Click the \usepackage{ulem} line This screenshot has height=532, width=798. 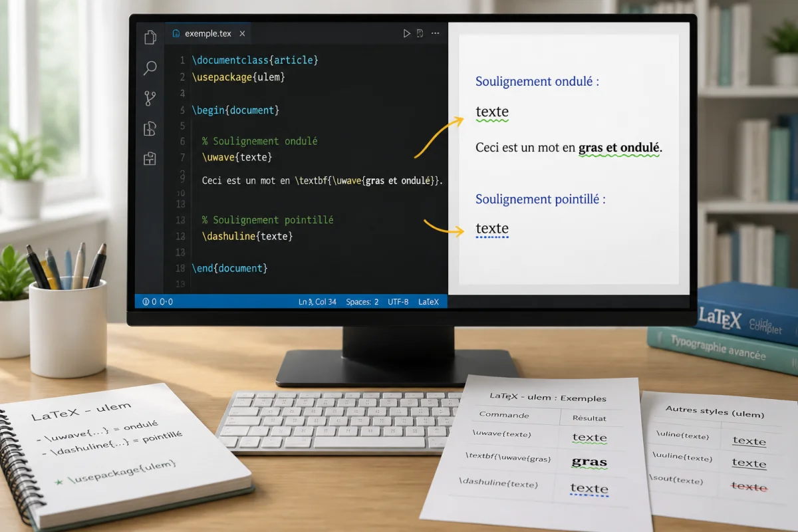point(238,77)
